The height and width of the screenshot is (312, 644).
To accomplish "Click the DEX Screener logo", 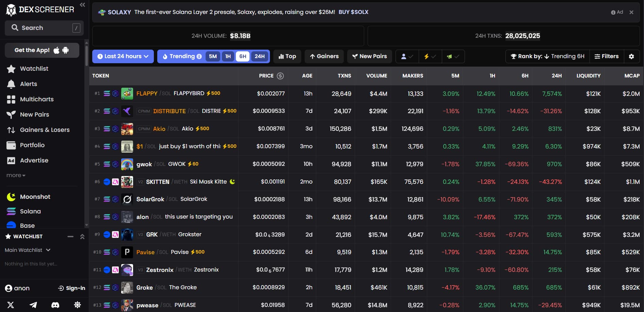I will point(40,10).
